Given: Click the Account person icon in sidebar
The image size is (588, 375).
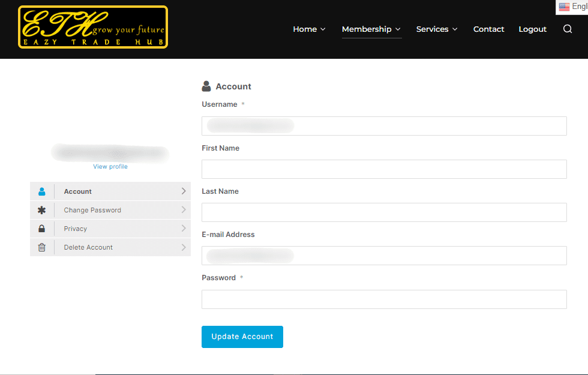Looking at the screenshot, I should [x=42, y=191].
